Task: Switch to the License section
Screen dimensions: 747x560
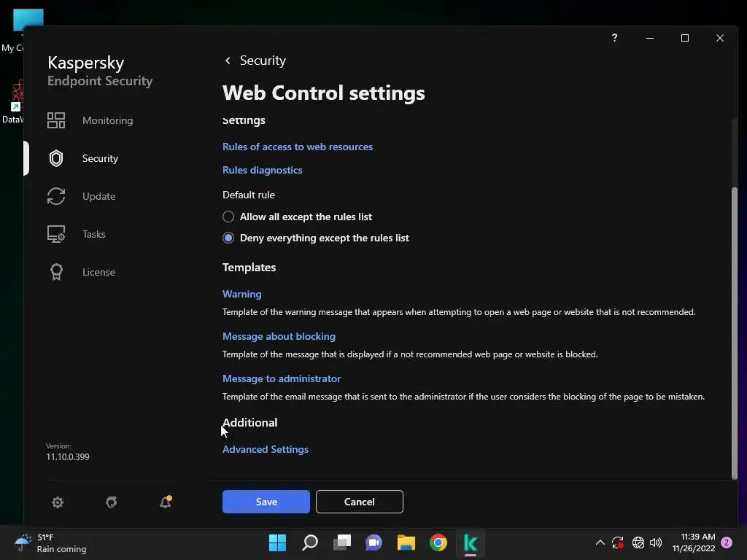Action: (98, 272)
